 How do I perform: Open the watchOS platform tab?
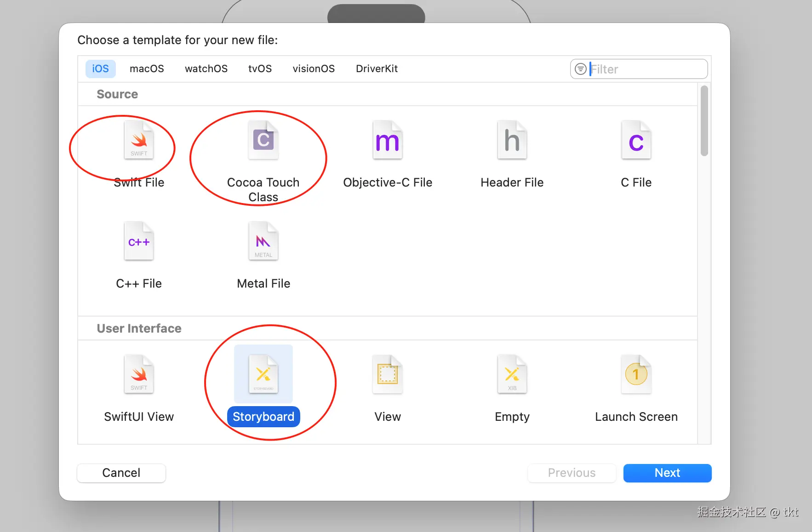click(206, 68)
